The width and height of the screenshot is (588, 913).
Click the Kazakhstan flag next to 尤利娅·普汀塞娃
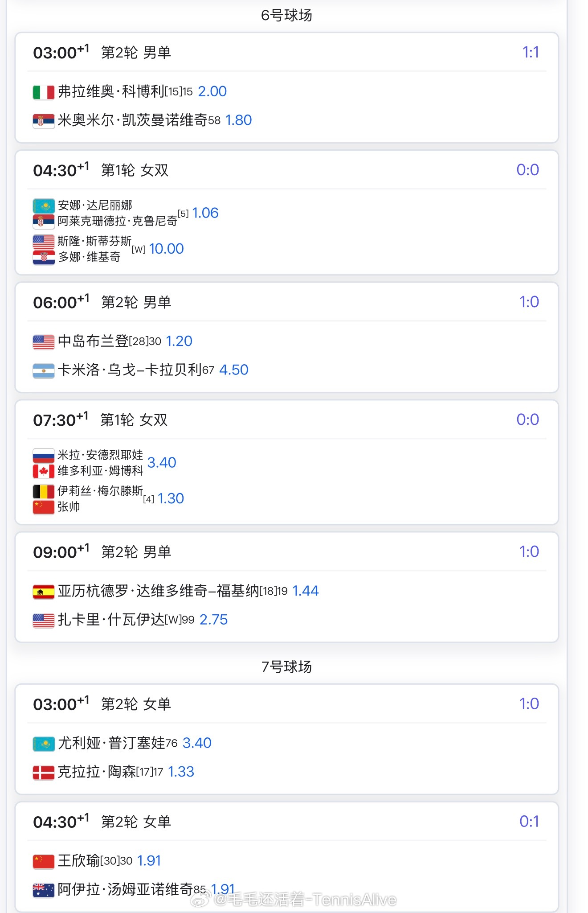click(x=44, y=744)
